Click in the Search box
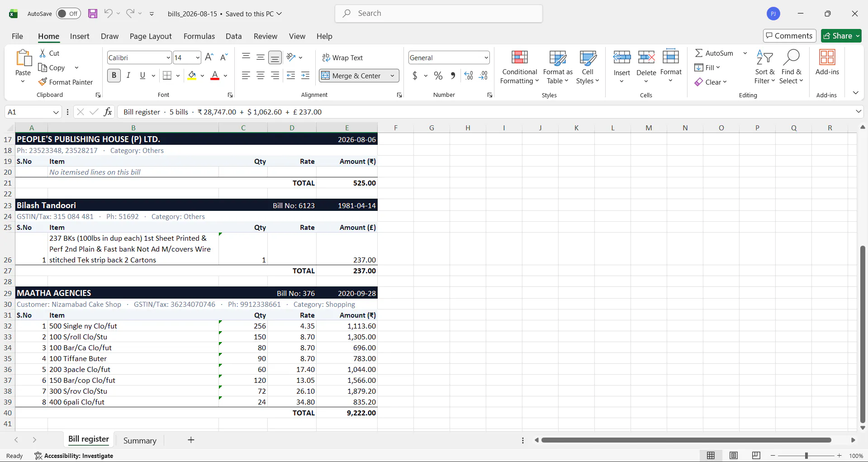868x462 pixels. pos(439,14)
